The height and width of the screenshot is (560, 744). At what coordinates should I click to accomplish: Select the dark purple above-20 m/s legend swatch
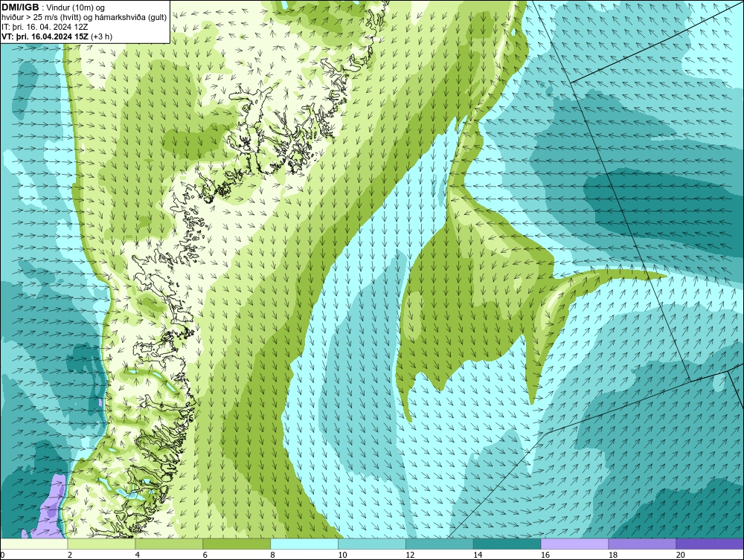click(710, 544)
